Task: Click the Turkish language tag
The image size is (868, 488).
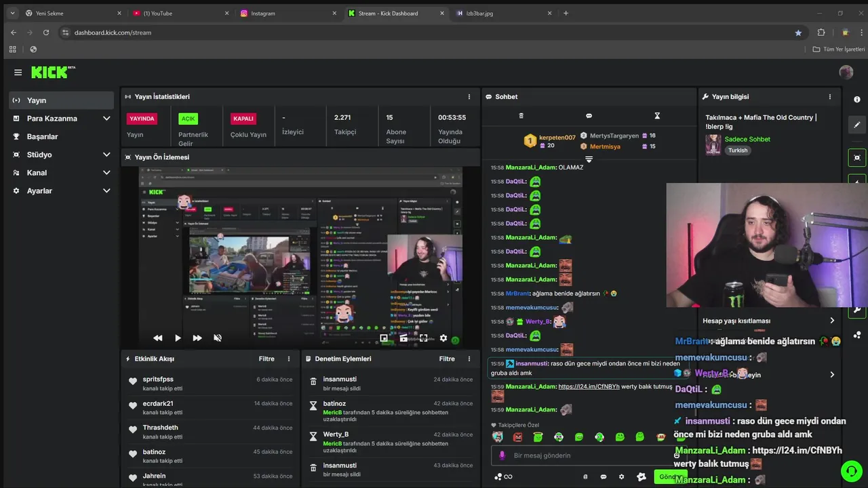Action: (x=738, y=150)
